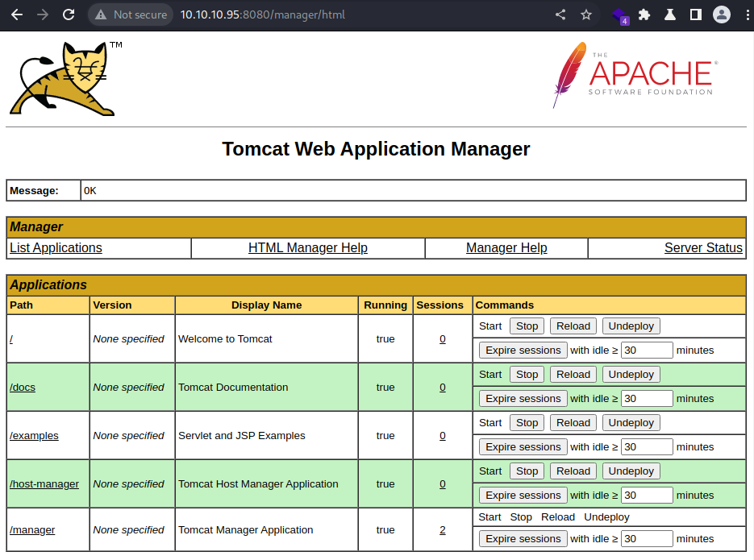Expire sessions for /host-manager
The image size is (754, 560).
click(x=523, y=496)
